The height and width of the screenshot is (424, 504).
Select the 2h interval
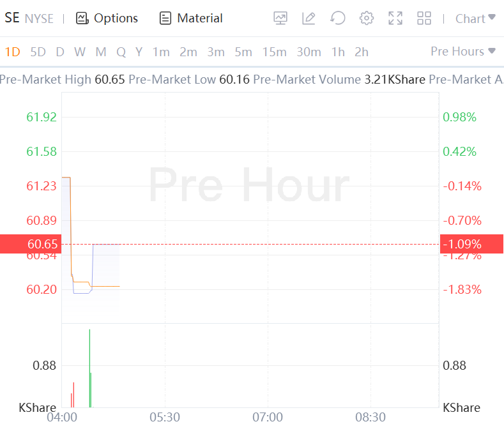pyautogui.click(x=362, y=52)
